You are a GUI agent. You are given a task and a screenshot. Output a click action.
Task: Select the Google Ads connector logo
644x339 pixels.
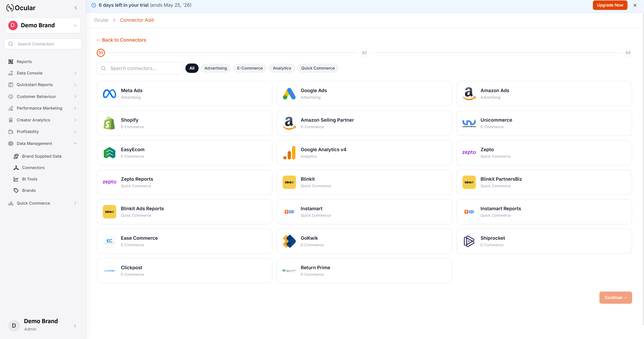point(289,94)
